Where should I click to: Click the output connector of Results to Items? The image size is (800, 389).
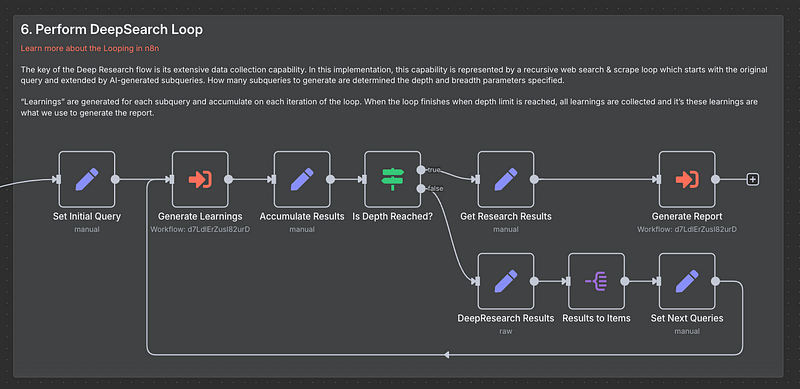(624, 281)
